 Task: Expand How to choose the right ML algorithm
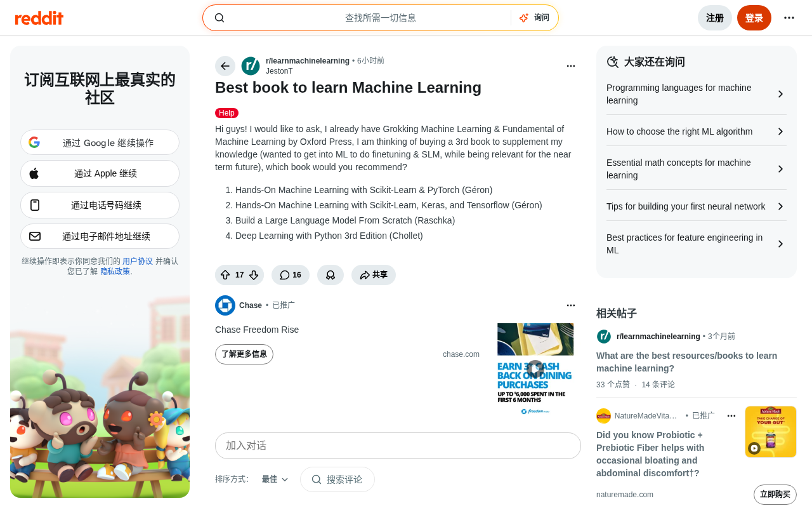[x=697, y=131]
